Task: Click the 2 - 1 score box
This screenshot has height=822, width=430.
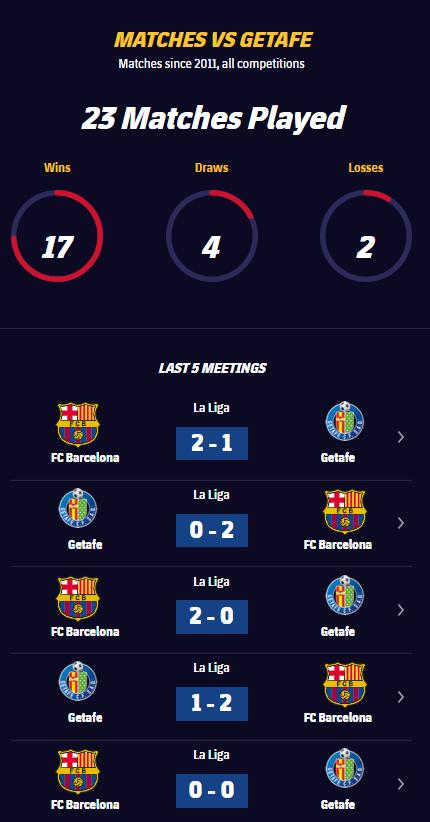Action: (212, 444)
